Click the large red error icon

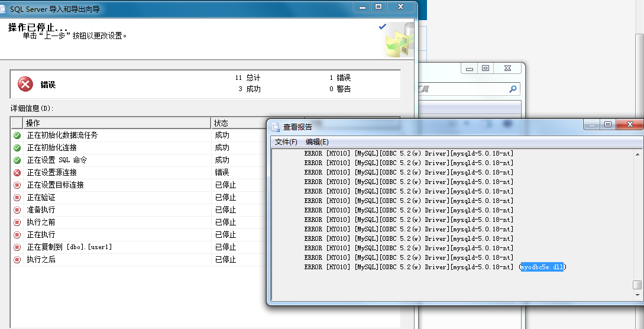(x=25, y=85)
